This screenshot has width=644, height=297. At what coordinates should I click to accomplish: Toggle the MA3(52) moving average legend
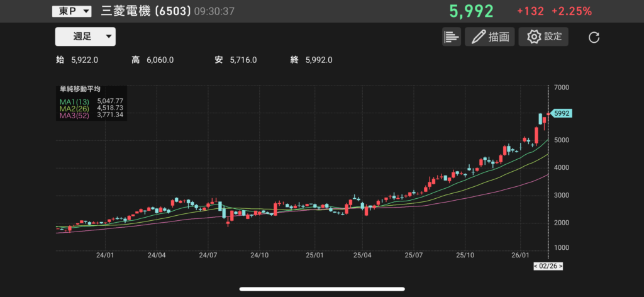pyautogui.click(x=74, y=116)
